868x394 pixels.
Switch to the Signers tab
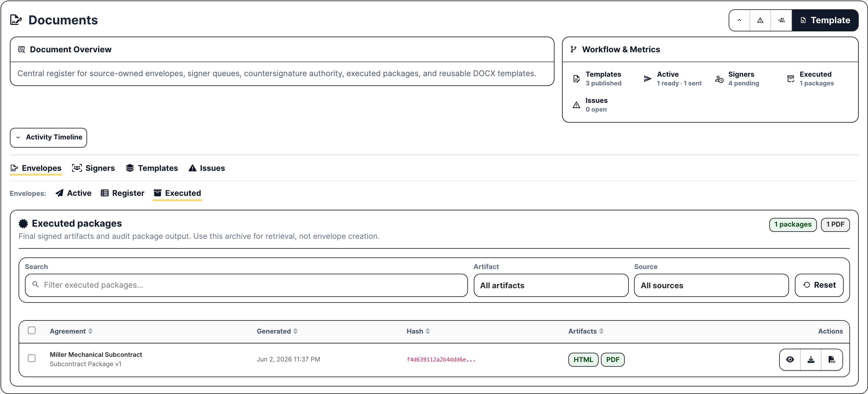click(93, 168)
